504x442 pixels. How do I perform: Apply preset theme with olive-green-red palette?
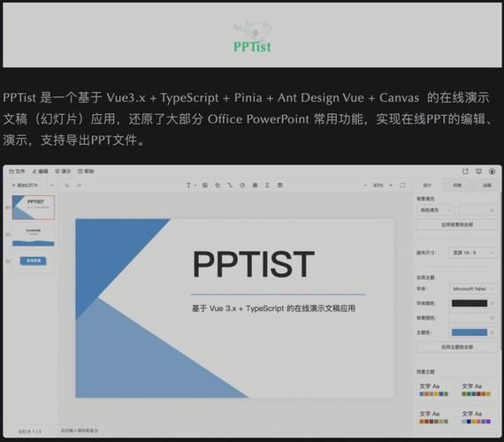point(476,390)
